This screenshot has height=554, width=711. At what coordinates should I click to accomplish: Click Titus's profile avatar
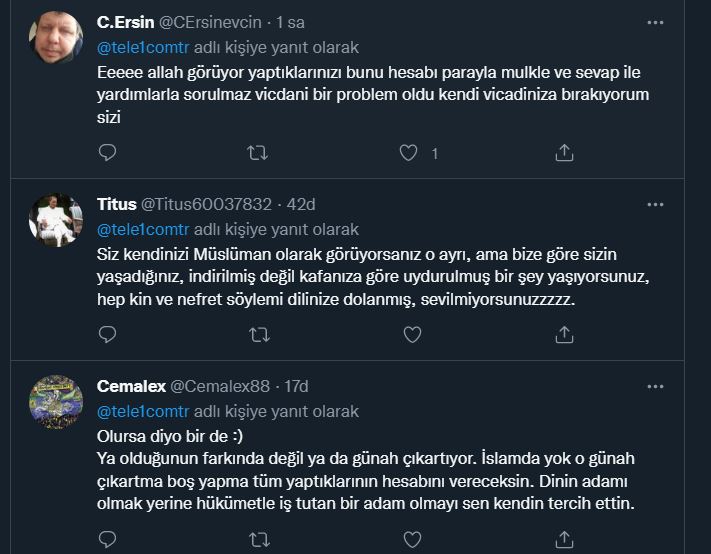tap(56, 220)
